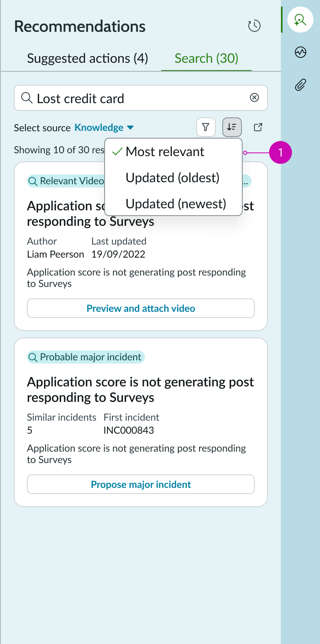Open the Search (30) tab
This screenshot has height=644, width=320.
pos(206,58)
